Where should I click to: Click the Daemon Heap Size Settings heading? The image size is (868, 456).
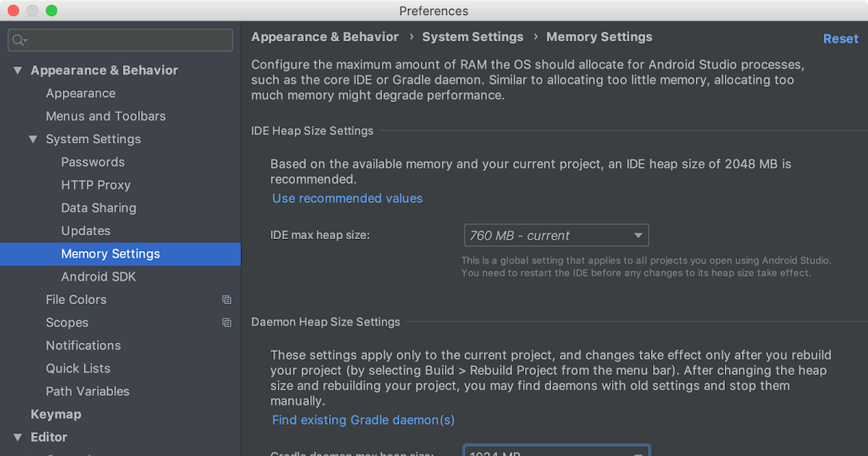click(325, 322)
